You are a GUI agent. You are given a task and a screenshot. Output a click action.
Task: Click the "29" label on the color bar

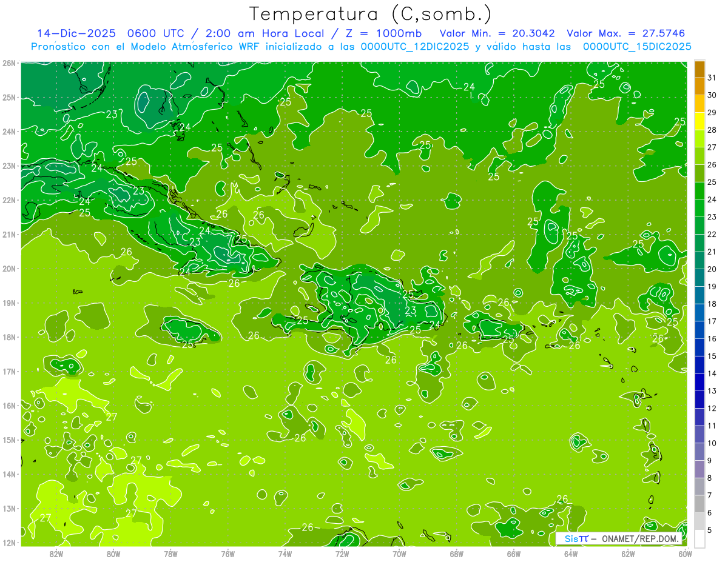(x=712, y=113)
